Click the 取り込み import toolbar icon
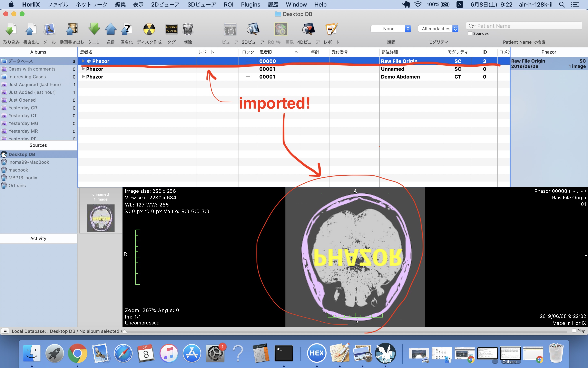Screen dimensions: 588x368 [11, 30]
